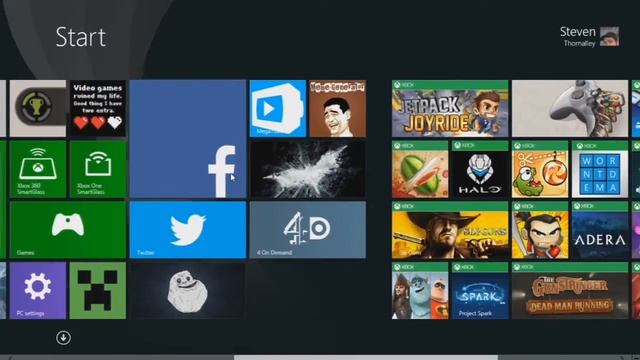Screen dimensions: 640x360
Task: Open the Xbox achievements trophy tile
Action: [x=38, y=109]
